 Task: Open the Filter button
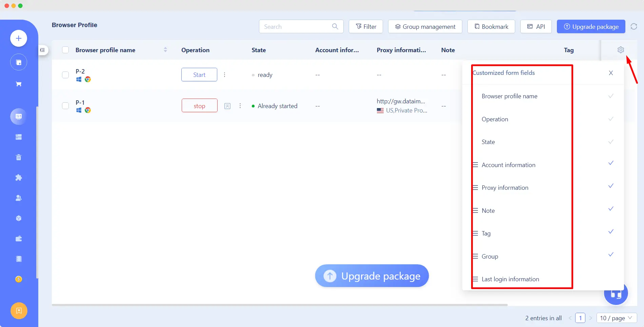(366, 26)
